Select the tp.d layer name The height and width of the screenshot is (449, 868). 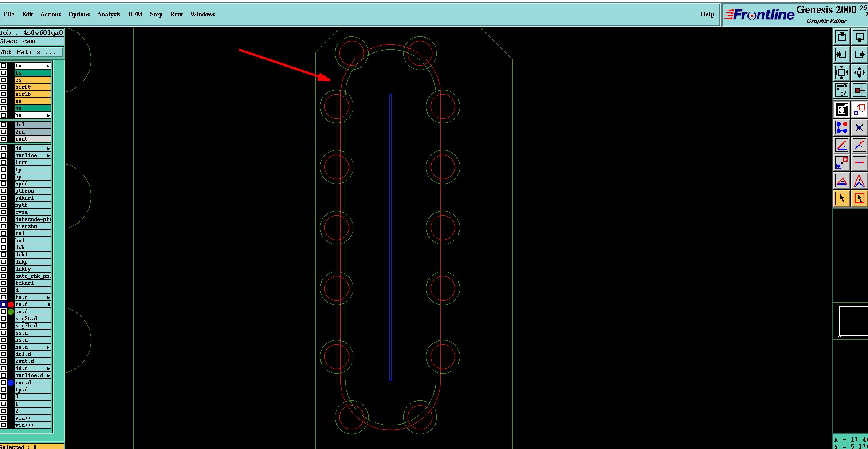(32, 390)
